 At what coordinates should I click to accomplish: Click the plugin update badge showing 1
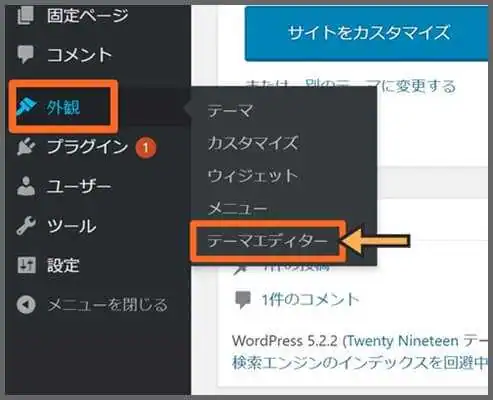pos(146,147)
